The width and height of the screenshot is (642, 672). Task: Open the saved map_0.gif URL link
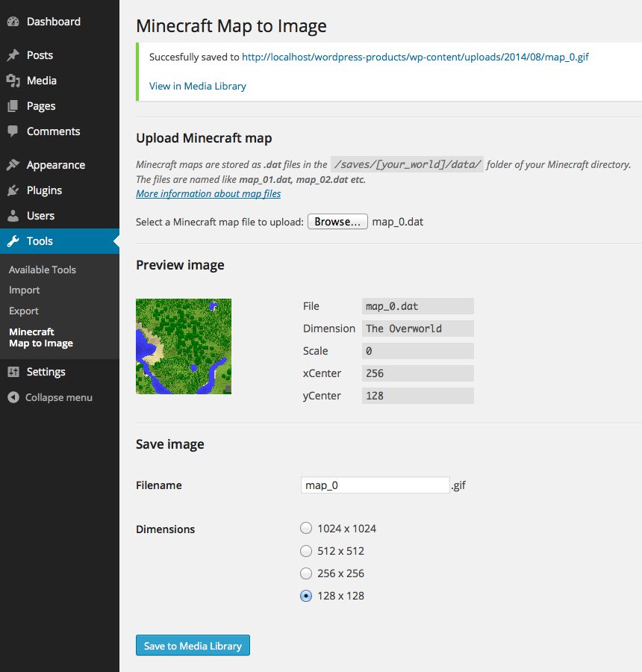415,57
